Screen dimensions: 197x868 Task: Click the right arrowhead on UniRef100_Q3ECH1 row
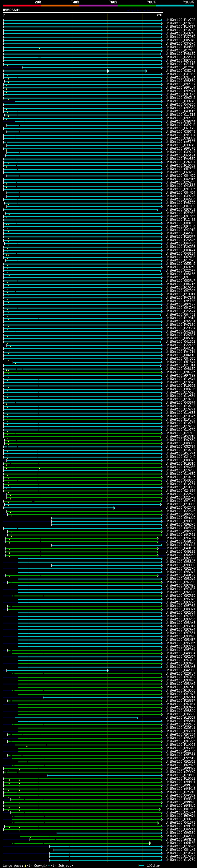147,71
